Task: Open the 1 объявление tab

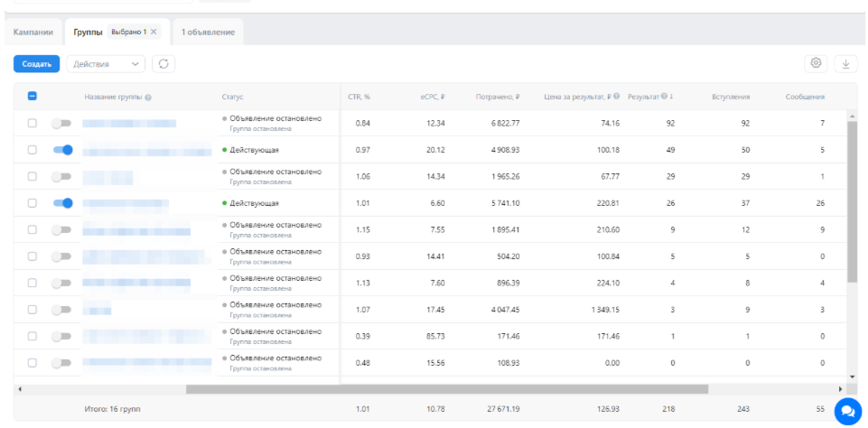Action: click(208, 33)
